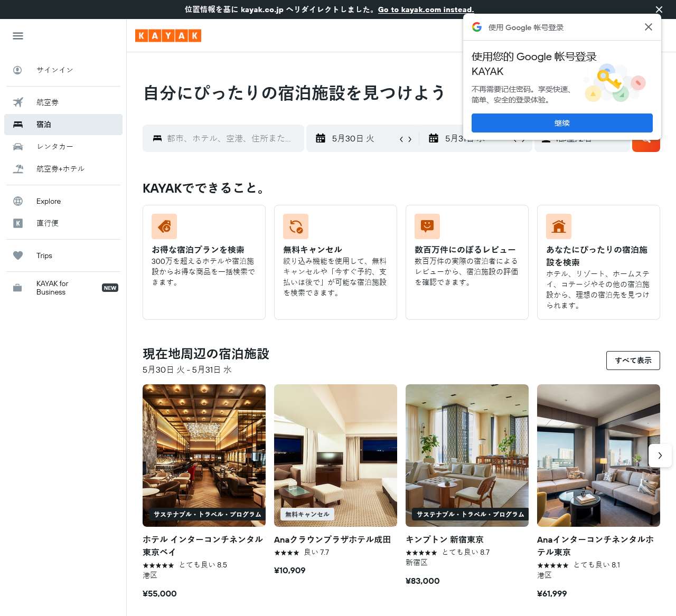The image size is (676, 616).
Task: Select 宿泊 stays in the sidebar
Action: click(x=63, y=125)
